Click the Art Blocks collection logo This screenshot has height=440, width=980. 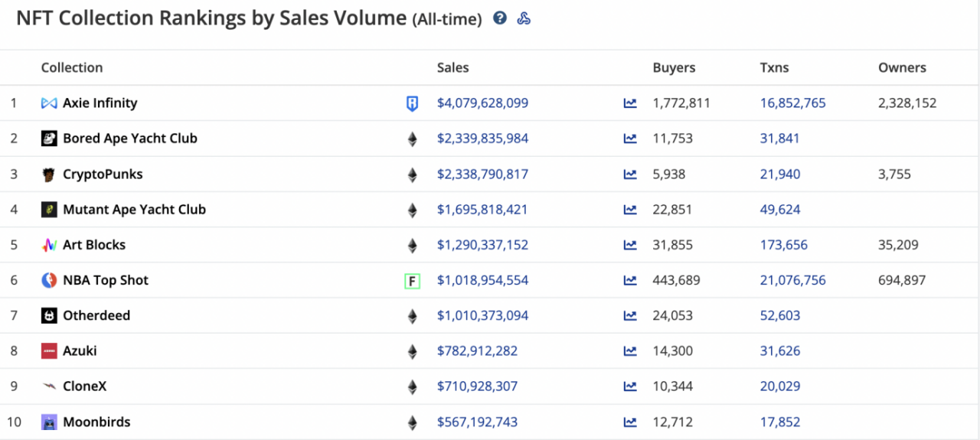(x=49, y=246)
